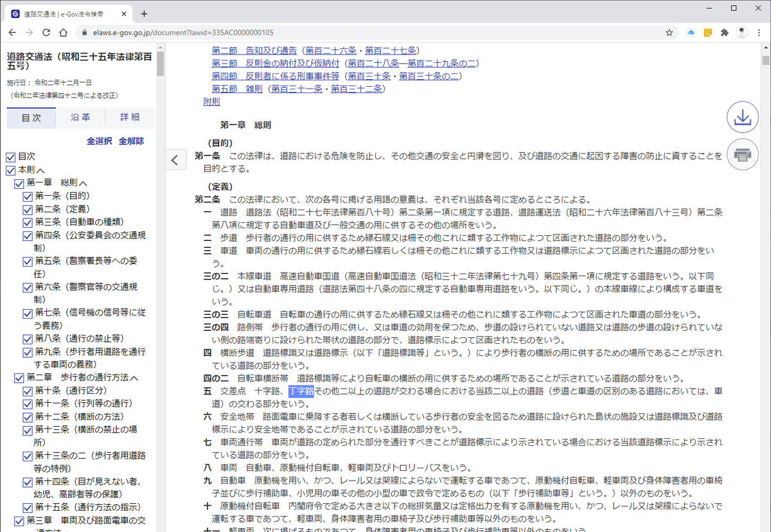Open the Extensions puzzle piece icon
Viewport: 771px width, 532px height.
pos(725,31)
